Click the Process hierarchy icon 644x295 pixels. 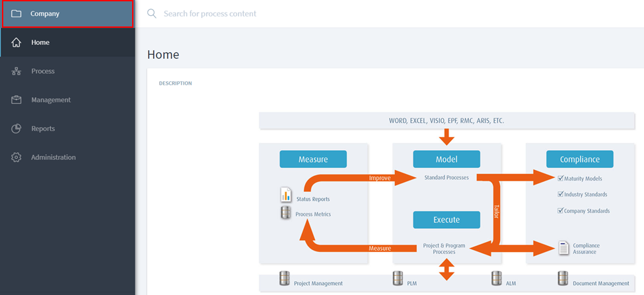pyautogui.click(x=17, y=71)
